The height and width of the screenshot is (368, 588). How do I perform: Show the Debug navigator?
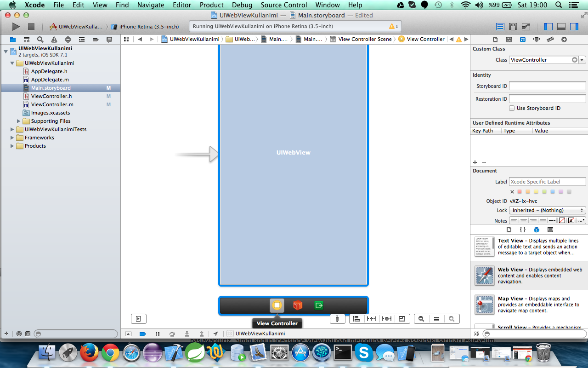pyautogui.click(x=82, y=40)
